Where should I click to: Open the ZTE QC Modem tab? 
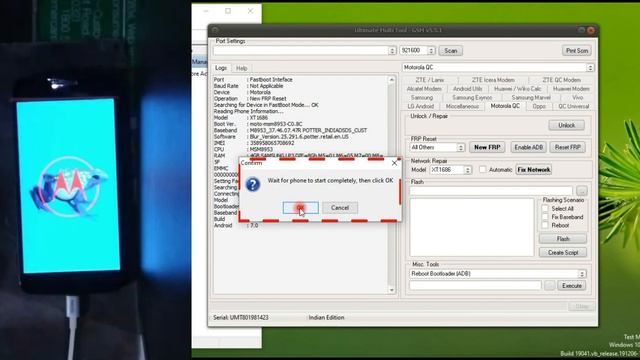[x=561, y=80]
